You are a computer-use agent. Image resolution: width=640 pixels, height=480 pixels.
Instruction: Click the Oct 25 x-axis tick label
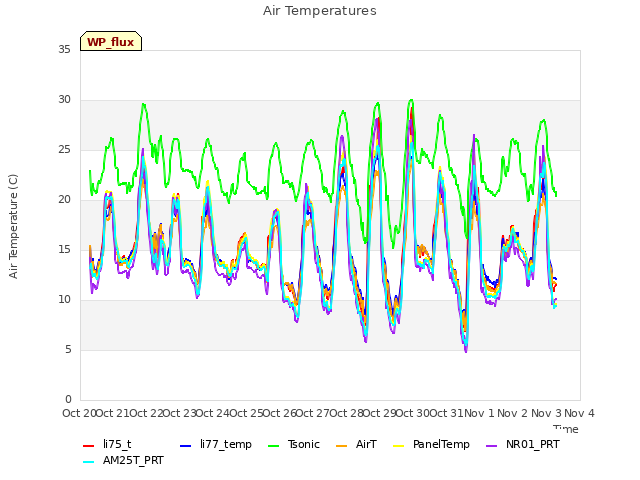point(247,413)
